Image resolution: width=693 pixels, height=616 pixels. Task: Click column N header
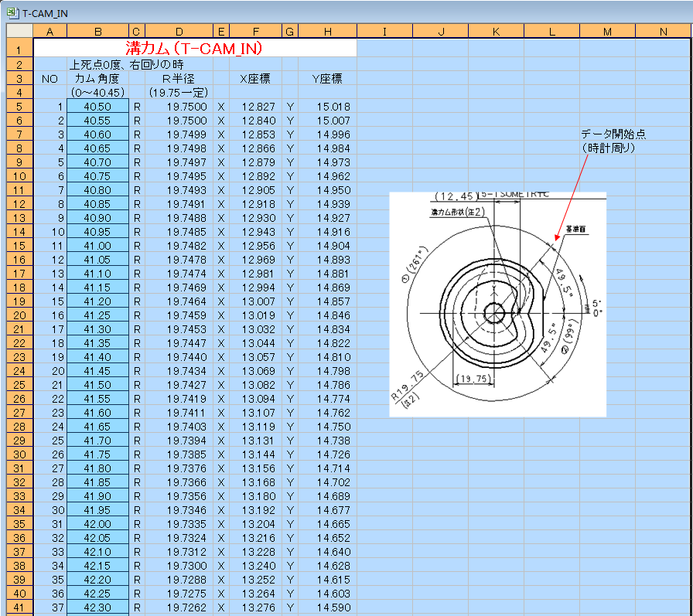coord(664,31)
